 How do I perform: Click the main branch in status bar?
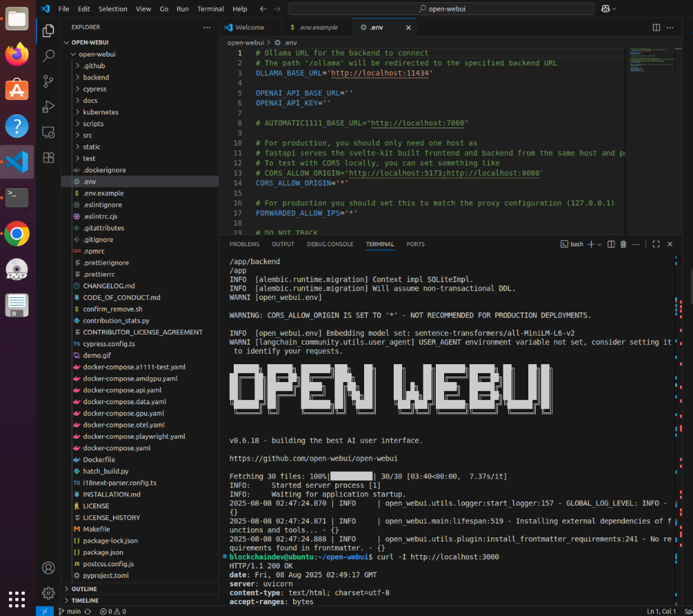(70, 611)
